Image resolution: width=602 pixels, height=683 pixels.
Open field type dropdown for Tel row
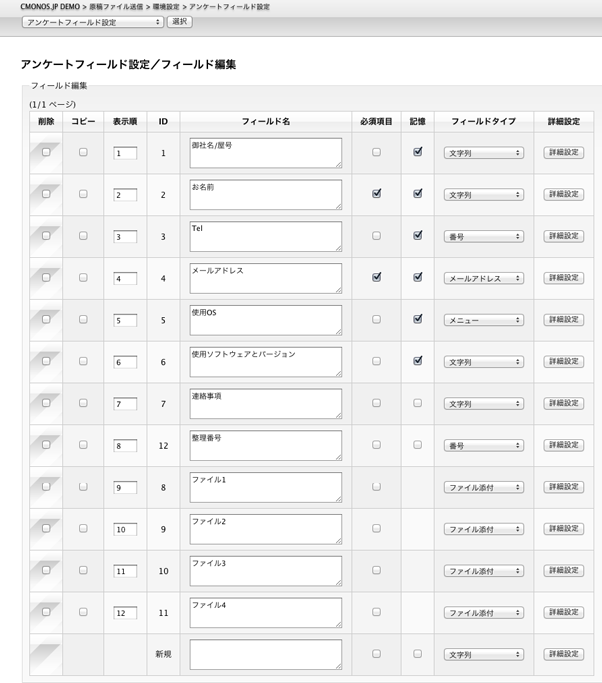pos(484,237)
